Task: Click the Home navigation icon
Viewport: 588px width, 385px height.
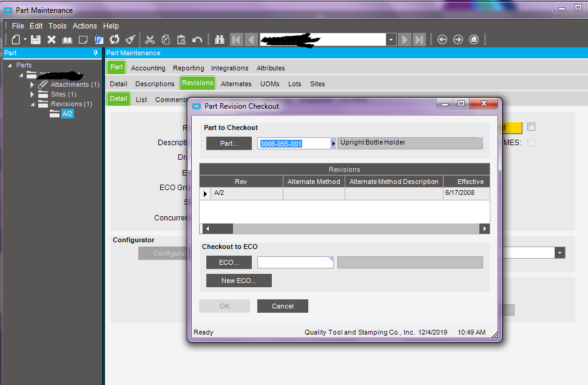Action: (x=474, y=39)
